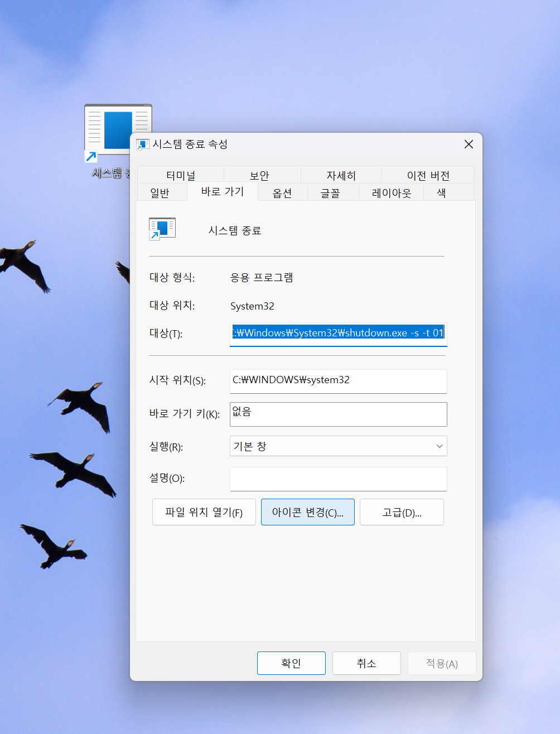The width and height of the screenshot is (560, 734).
Task: Click the 응용 프로그램 target type value
Action: click(x=262, y=277)
